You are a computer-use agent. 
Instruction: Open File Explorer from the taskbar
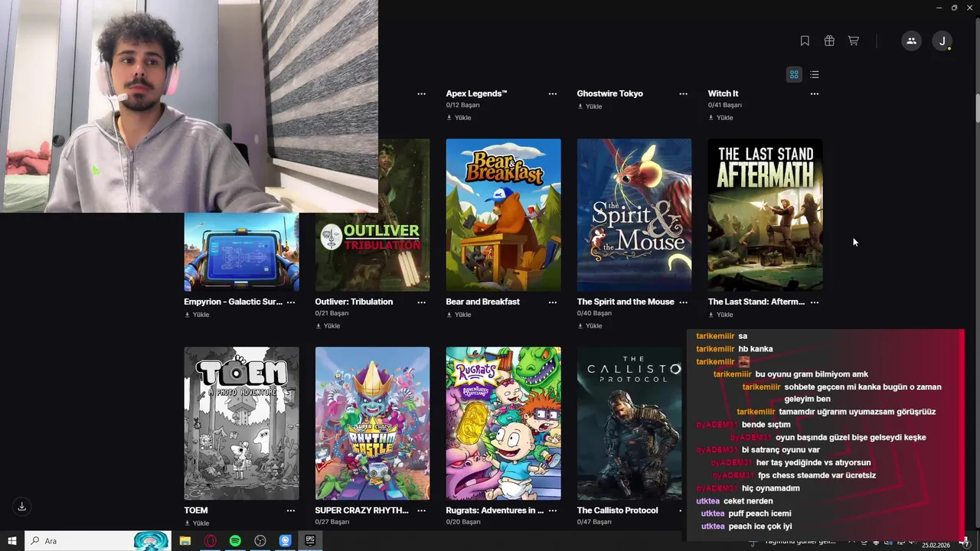tap(185, 541)
